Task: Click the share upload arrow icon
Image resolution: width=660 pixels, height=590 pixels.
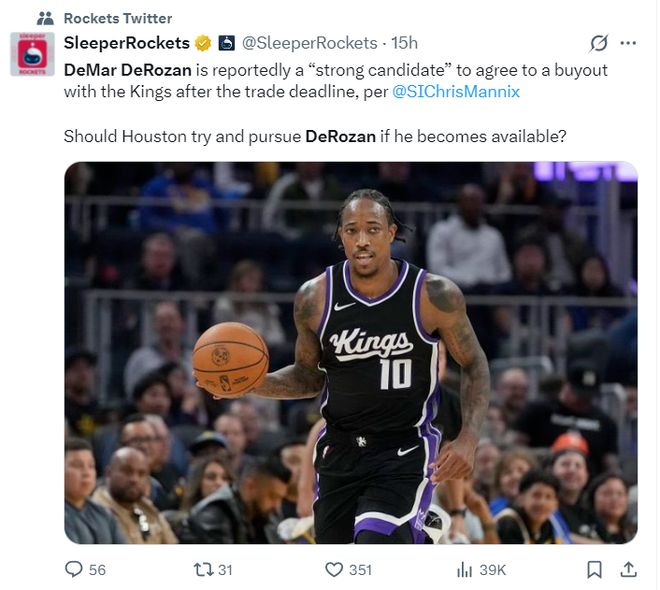Action: pyautogui.click(x=628, y=569)
